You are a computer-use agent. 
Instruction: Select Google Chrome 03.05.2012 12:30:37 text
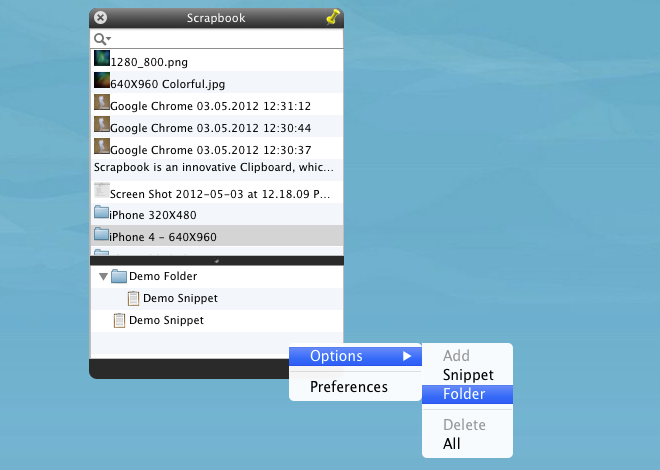click(x=210, y=150)
